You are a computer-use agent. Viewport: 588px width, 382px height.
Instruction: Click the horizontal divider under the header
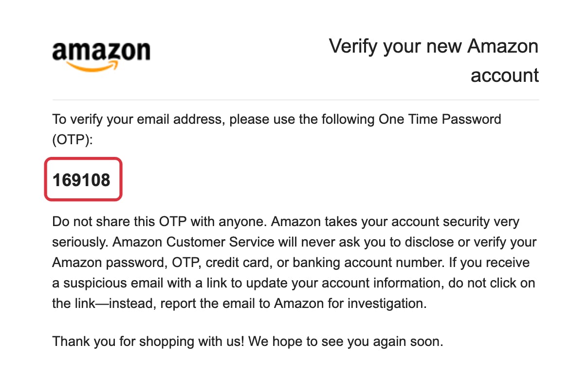(295, 100)
